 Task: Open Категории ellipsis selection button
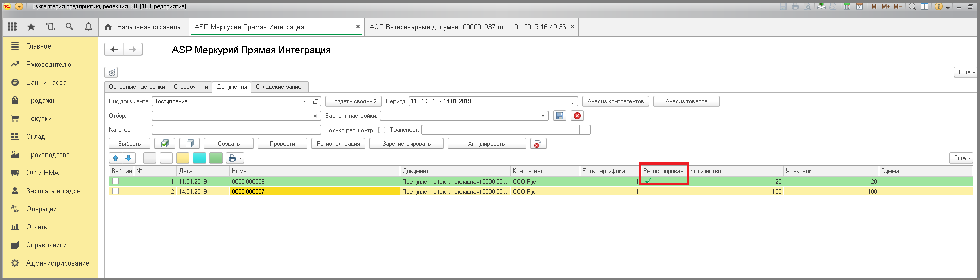(x=315, y=130)
